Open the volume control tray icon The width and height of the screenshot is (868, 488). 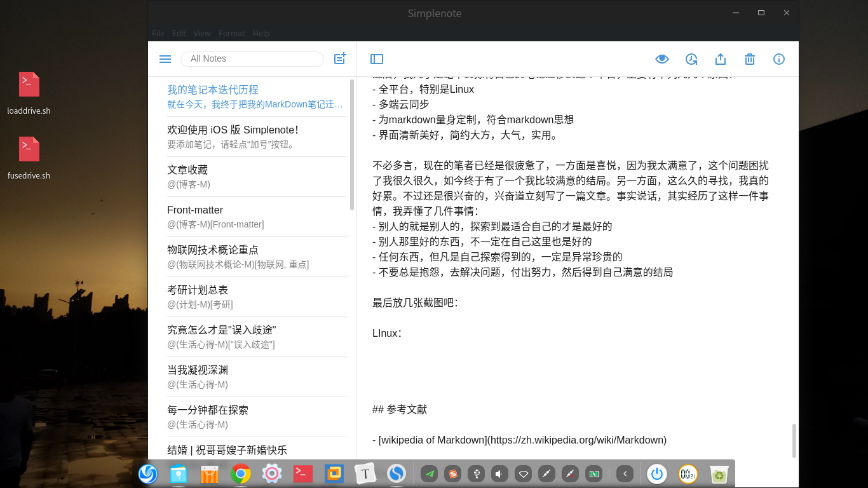[x=499, y=473]
